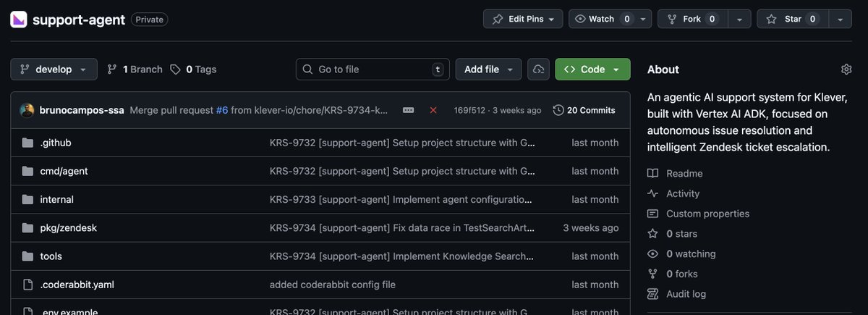
Task: Click the failed checks red X icon
Action: (x=433, y=110)
